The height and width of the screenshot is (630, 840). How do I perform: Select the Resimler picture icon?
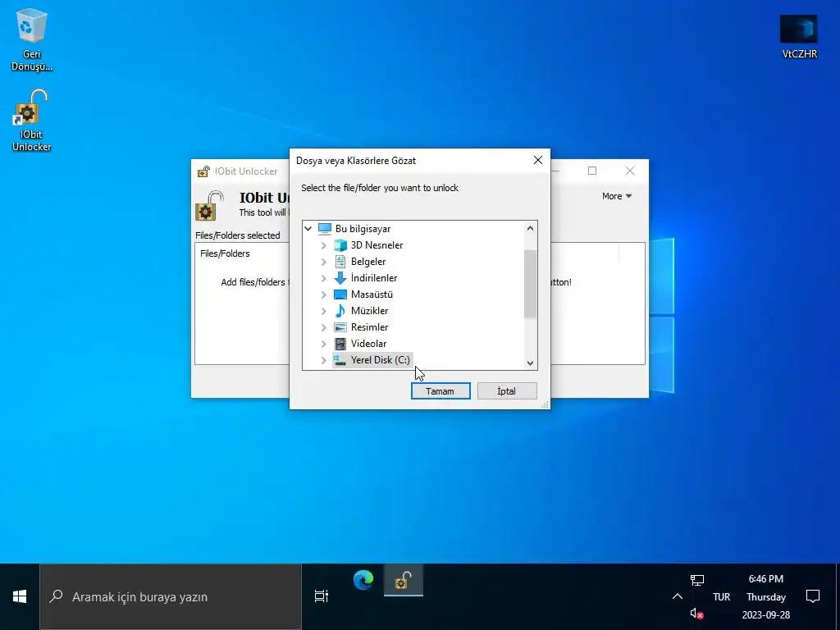click(x=340, y=327)
